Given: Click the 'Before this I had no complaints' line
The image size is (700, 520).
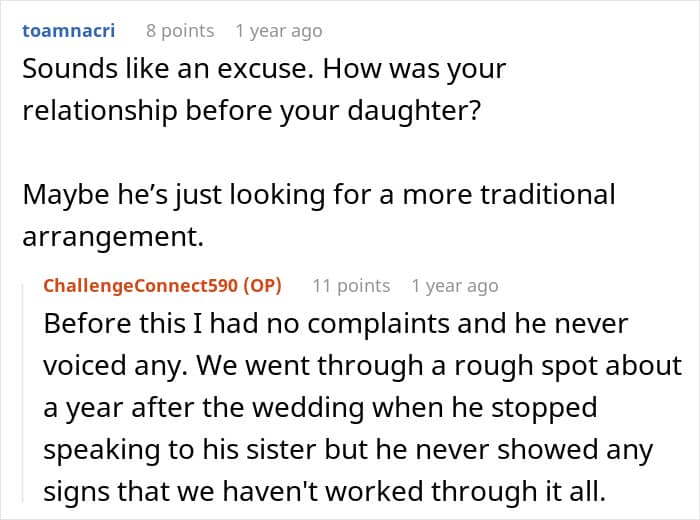Looking at the screenshot, I should pos(336,324).
